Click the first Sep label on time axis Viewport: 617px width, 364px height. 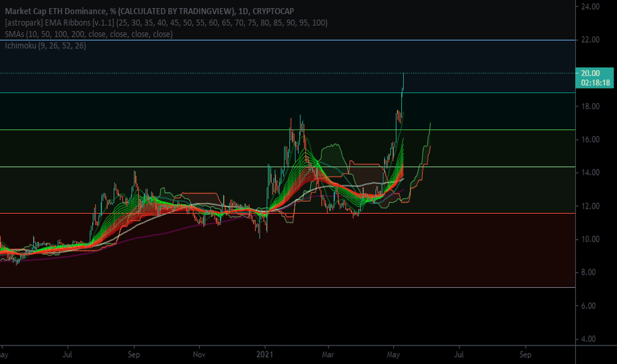point(134,355)
